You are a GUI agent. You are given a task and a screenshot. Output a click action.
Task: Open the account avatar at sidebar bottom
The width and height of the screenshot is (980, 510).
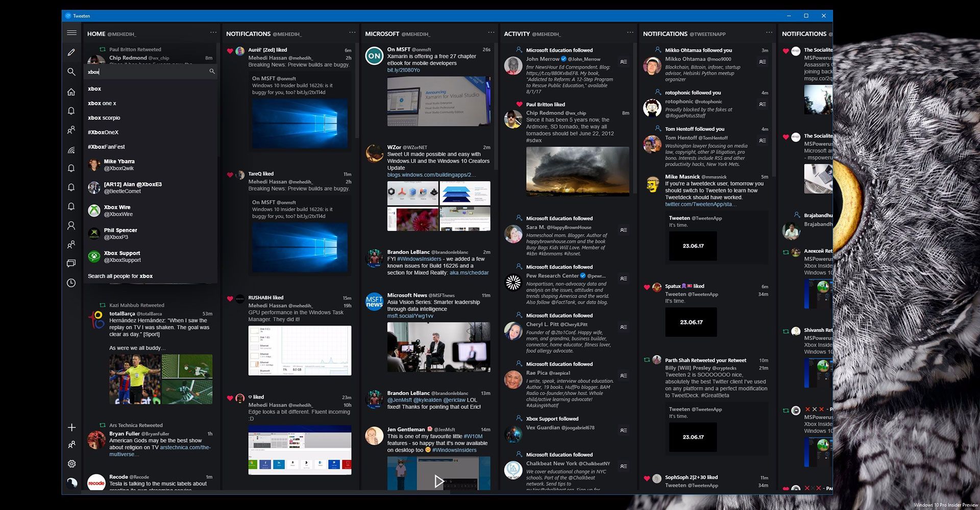click(x=71, y=482)
